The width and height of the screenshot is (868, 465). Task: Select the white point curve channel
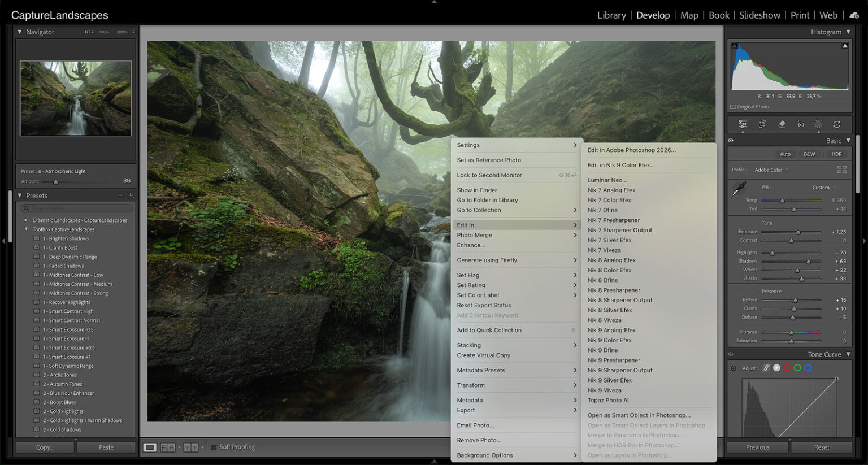pos(777,368)
